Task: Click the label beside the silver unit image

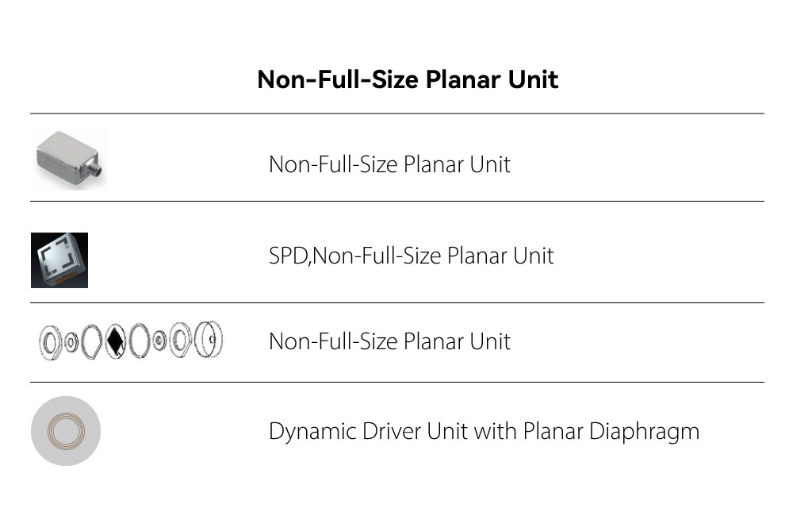Action: pyautogui.click(x=389, y=164)
